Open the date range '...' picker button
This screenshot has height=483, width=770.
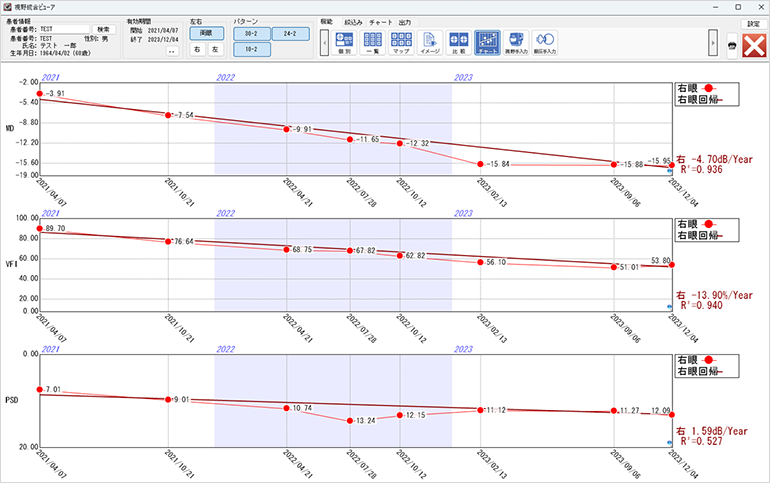(171, 50)
